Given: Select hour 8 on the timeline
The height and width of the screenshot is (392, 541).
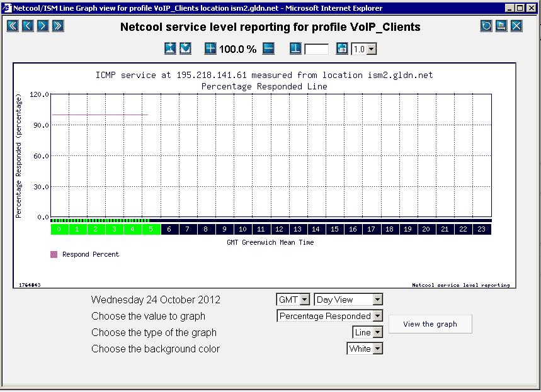Looking at the screenshot, I should point(206,229).
